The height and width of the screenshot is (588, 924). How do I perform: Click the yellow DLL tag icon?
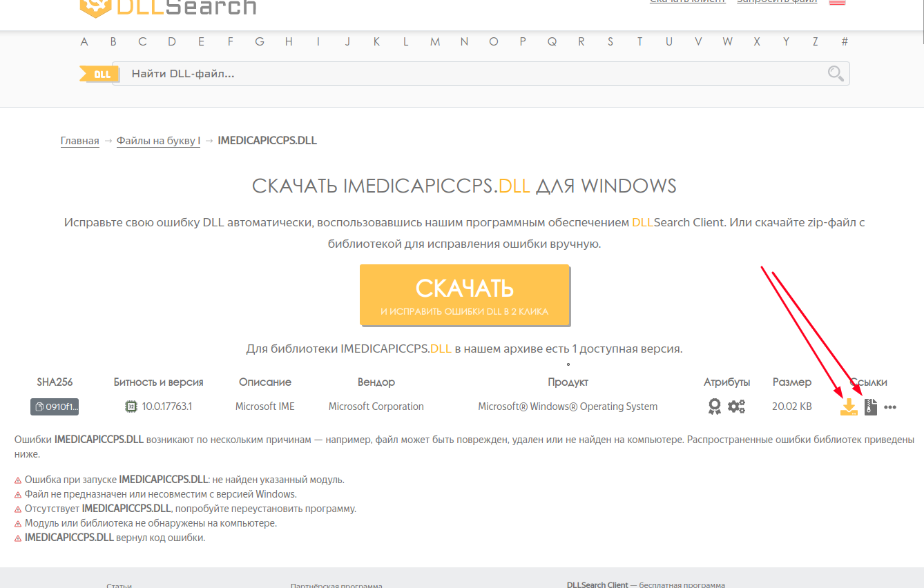coord(99,74)
